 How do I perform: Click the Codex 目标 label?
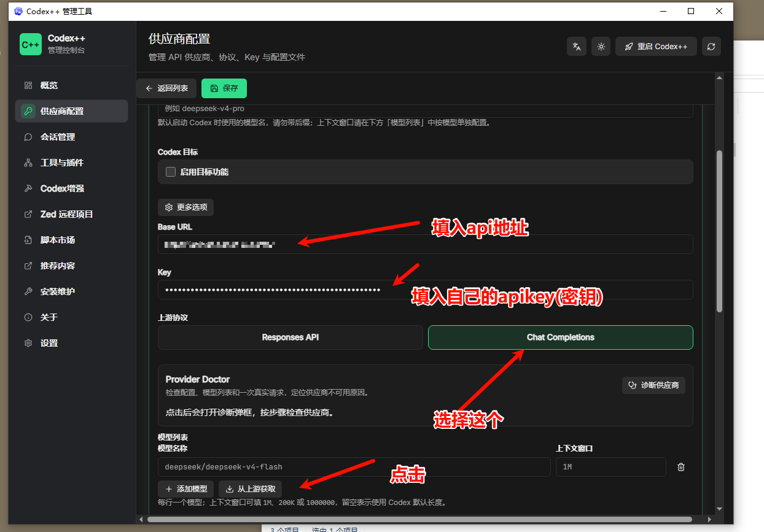pos(177,152)
